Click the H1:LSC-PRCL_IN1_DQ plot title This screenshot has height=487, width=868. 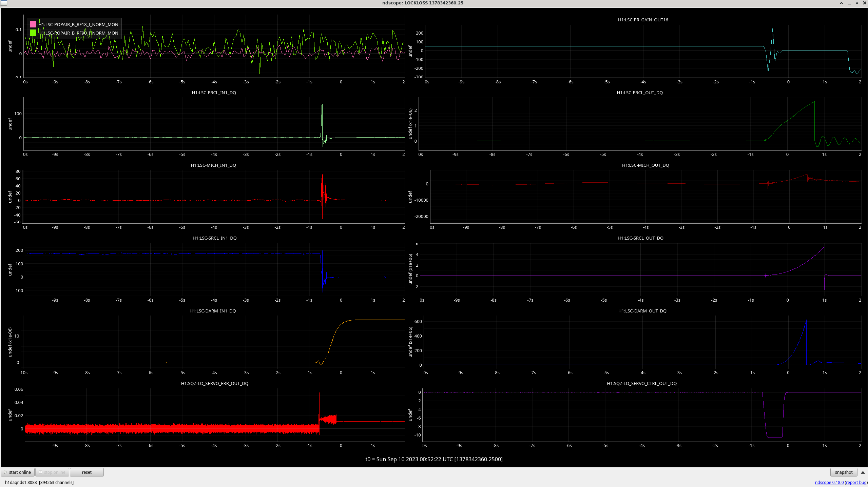pyautogui.click(x=214, y=93)
